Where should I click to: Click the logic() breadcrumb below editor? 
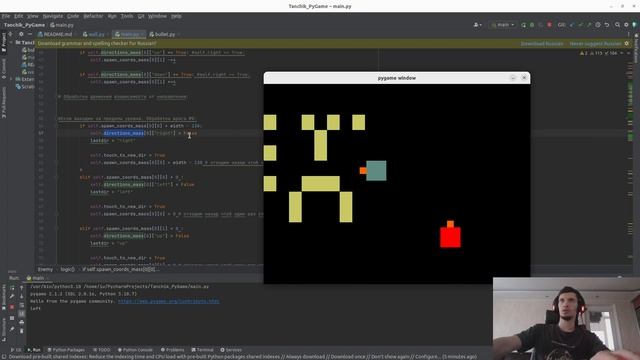[x=68, y=269]
